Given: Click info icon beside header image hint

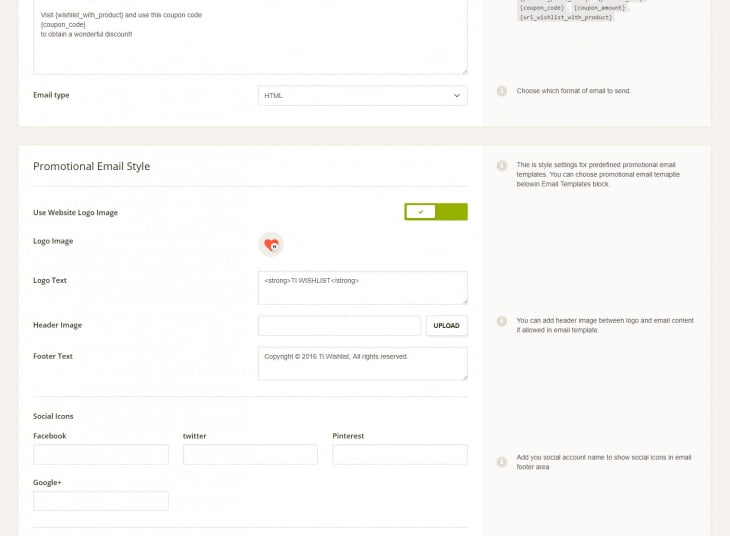Looking at the screenshot, I should tap(501, 321).
